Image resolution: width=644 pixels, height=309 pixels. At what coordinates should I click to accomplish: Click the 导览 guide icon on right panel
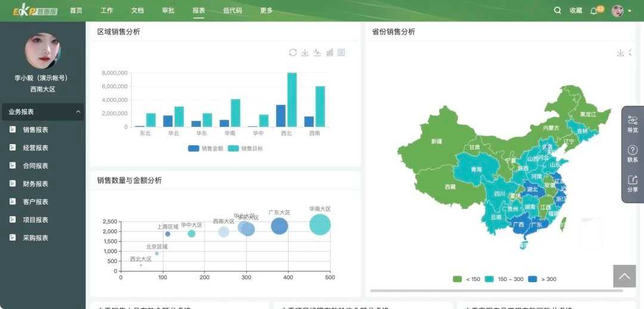pos(633,120)
